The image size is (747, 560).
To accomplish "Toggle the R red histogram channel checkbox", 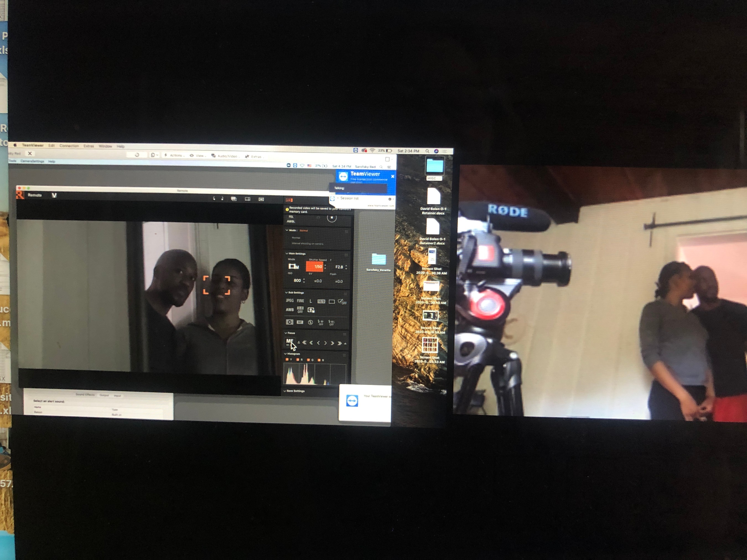I will [x=297, y=360].
